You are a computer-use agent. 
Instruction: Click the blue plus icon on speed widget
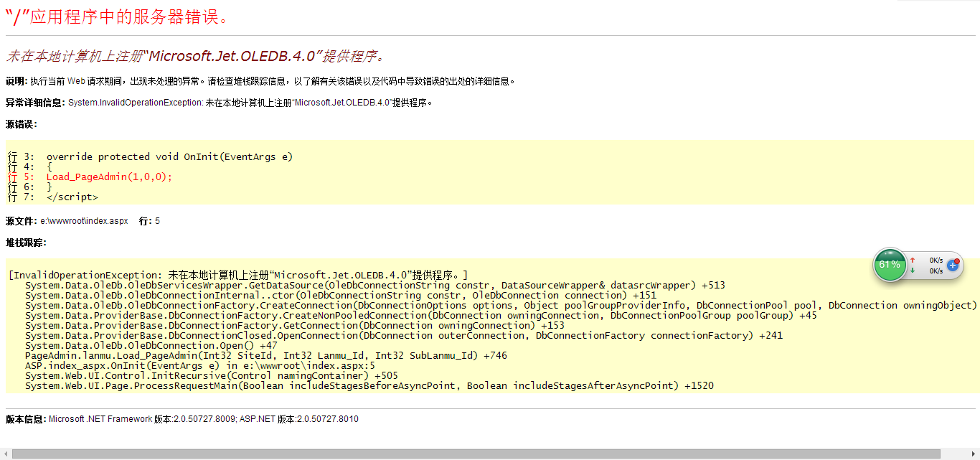point(953,266)
